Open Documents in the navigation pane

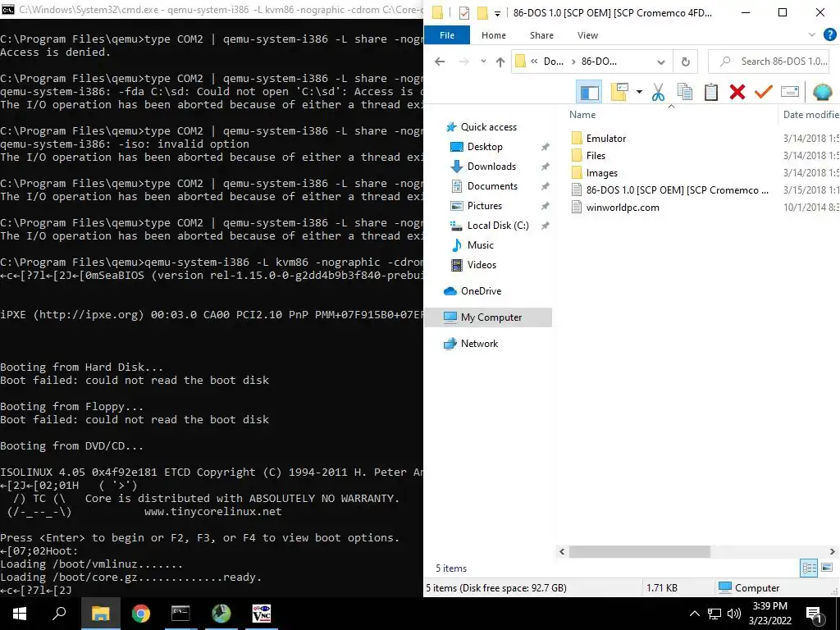point(492,186)
